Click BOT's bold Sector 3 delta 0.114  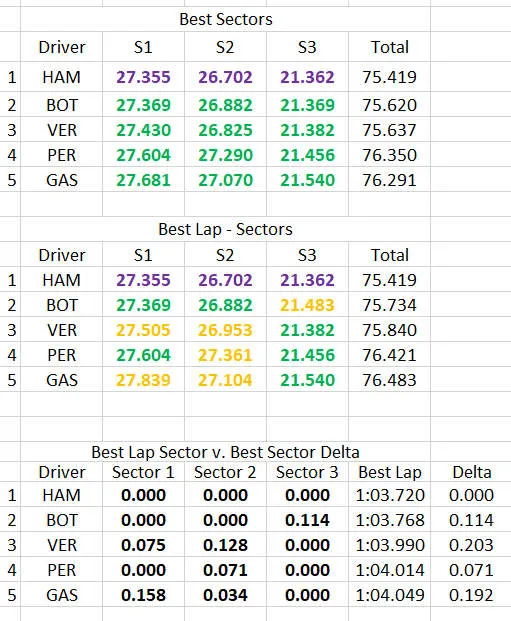point(307,520)
